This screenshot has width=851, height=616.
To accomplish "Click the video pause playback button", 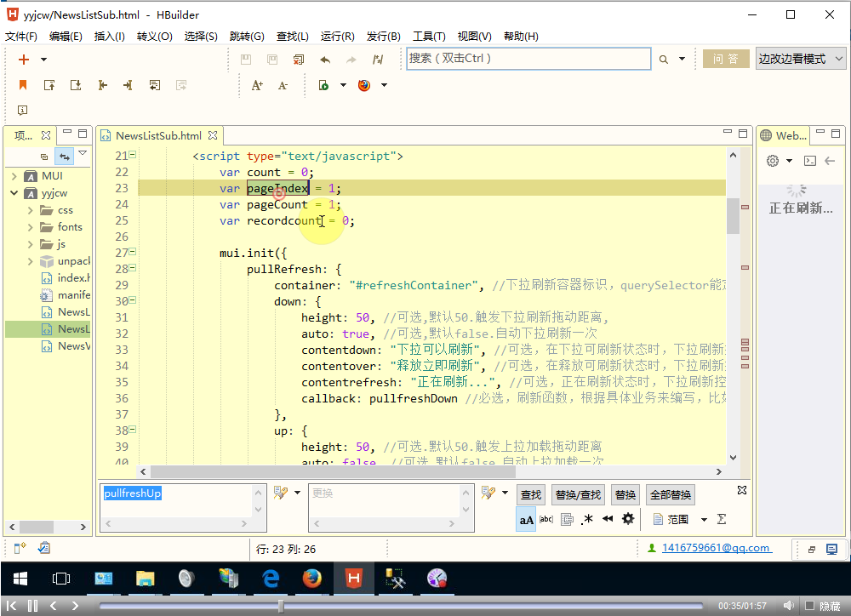I will click(x=32, y=606).
